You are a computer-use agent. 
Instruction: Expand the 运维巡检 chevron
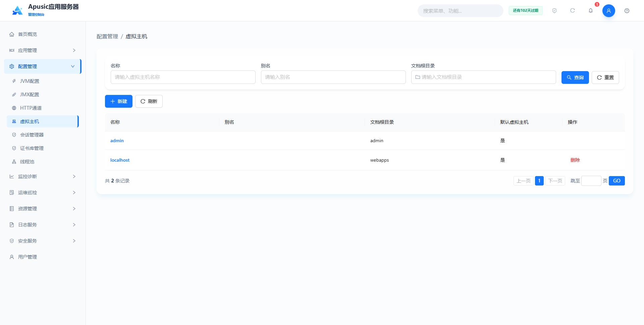74,193
